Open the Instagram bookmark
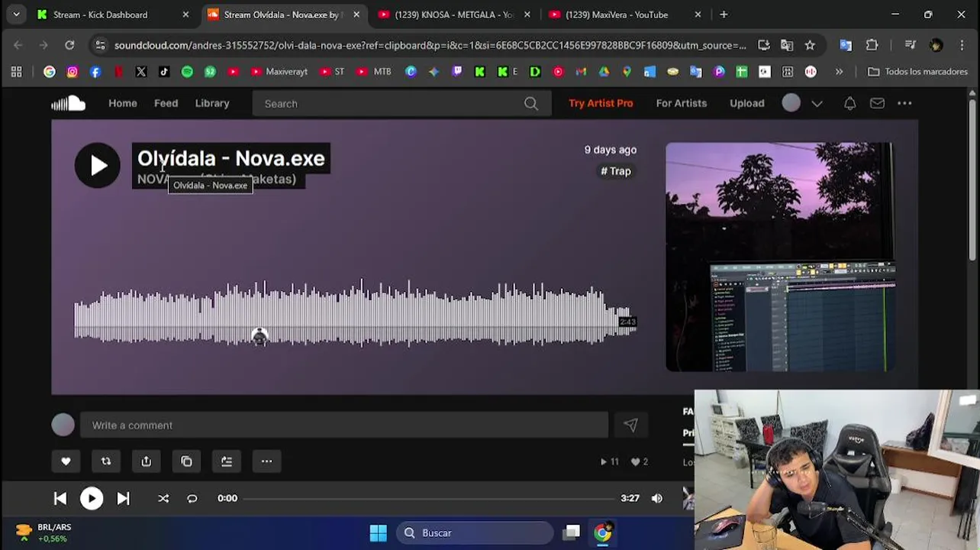Viewport: 980px width, 550px height. click(x=73, y=72)
